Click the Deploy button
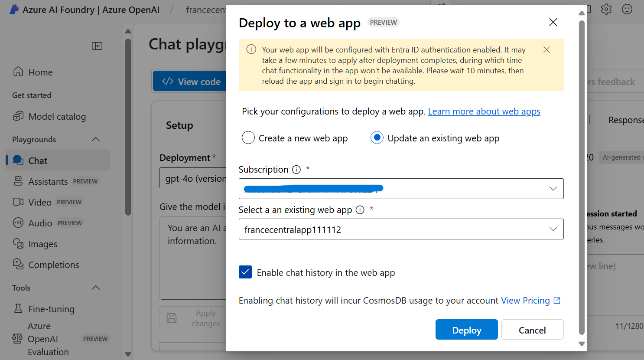Image resolution: width=644 pixels, height=360 pixels. pos(466,329)
